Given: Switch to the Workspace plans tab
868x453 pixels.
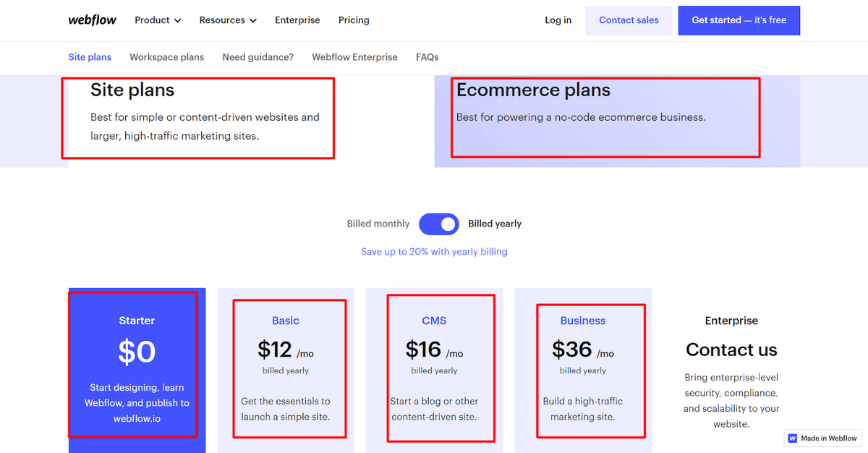Looking at the screenshot, I should pyautogui.click(x=166, y=56).
